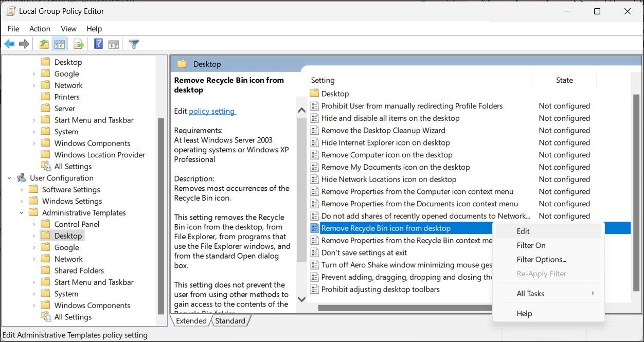Export the settings list using Export List icon
Viewport: 644px width, 342px height.
[78, 44]
